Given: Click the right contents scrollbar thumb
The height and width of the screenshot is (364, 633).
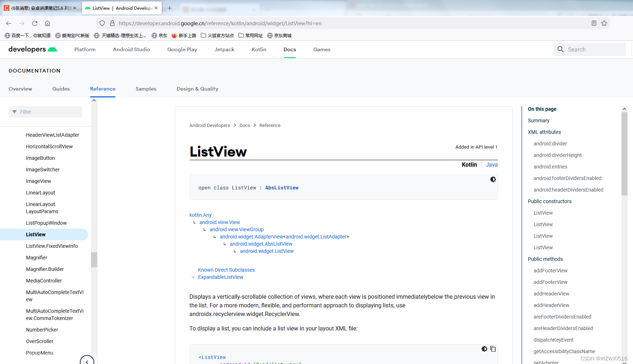Looking at the screenshot, I should click(624, 154).
